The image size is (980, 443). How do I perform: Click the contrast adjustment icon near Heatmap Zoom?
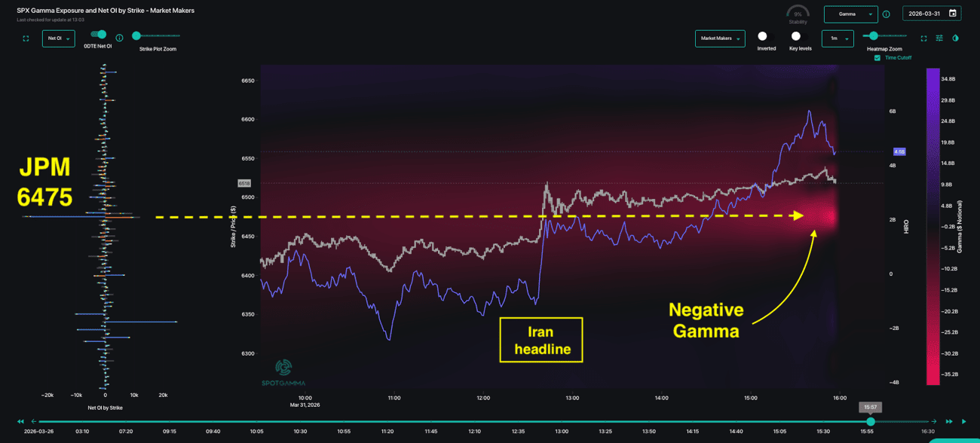click(956, 38)
